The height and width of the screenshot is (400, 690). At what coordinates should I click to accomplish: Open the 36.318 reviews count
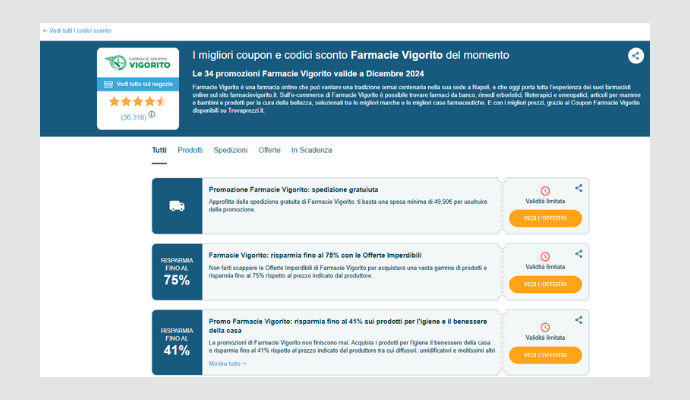(133, 117)
